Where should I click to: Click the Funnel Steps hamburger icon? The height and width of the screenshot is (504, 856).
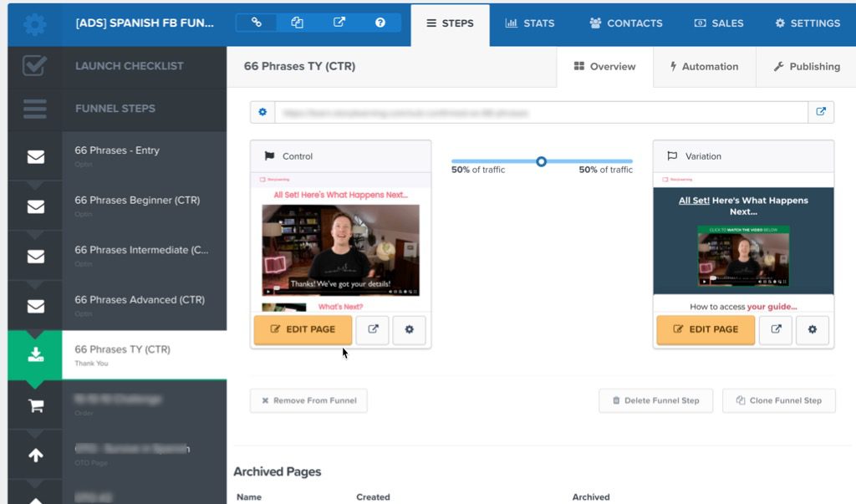click(x=35, y=109)
